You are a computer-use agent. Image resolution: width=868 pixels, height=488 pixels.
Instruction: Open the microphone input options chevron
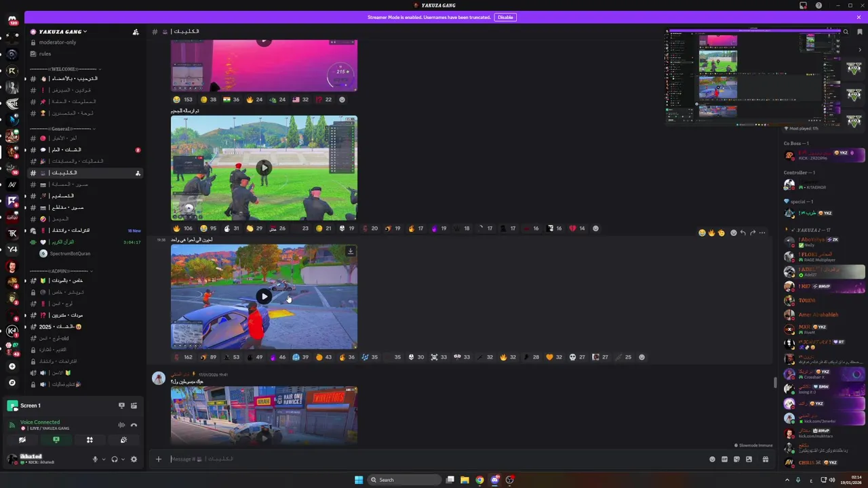click(104, 459)
